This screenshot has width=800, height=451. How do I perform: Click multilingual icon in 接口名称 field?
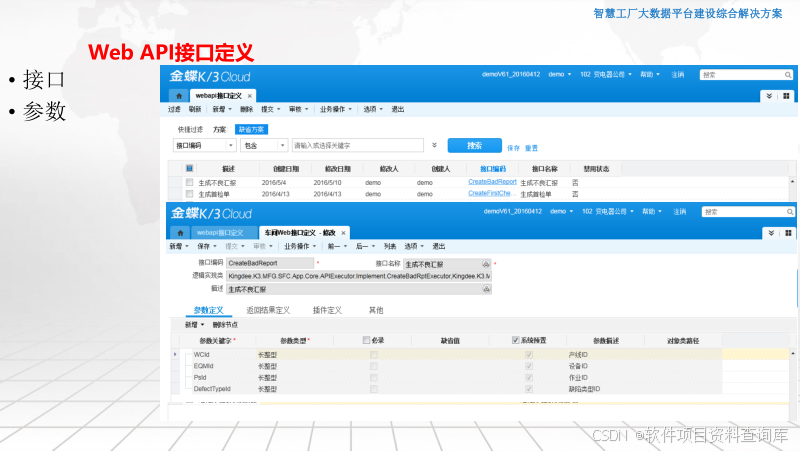click(x=486, y=264)
